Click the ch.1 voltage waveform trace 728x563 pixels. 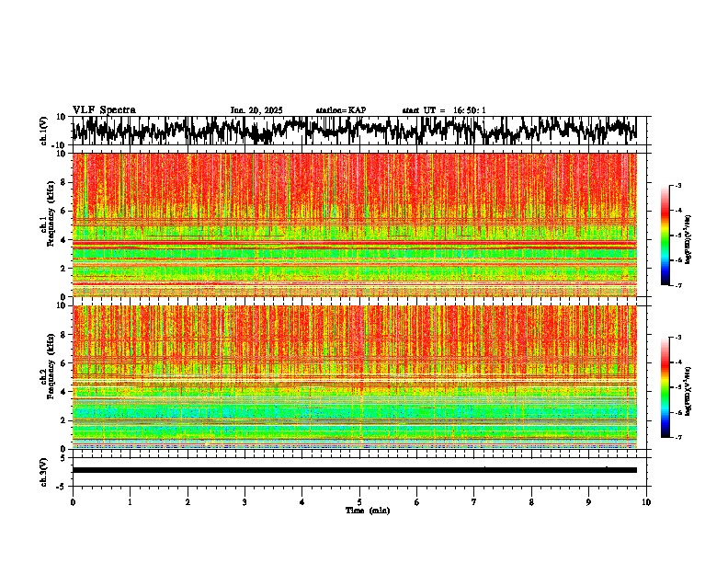(354, 131)
